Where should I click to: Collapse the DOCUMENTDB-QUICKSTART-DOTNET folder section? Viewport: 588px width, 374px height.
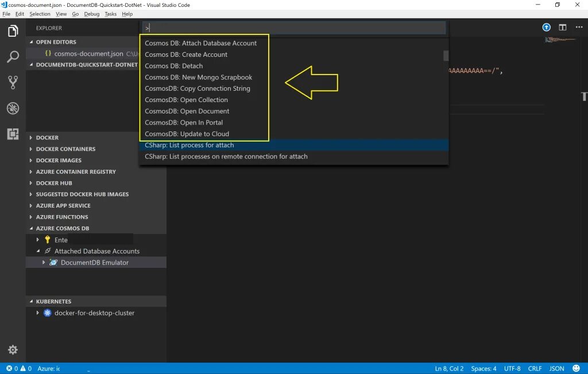32,64
